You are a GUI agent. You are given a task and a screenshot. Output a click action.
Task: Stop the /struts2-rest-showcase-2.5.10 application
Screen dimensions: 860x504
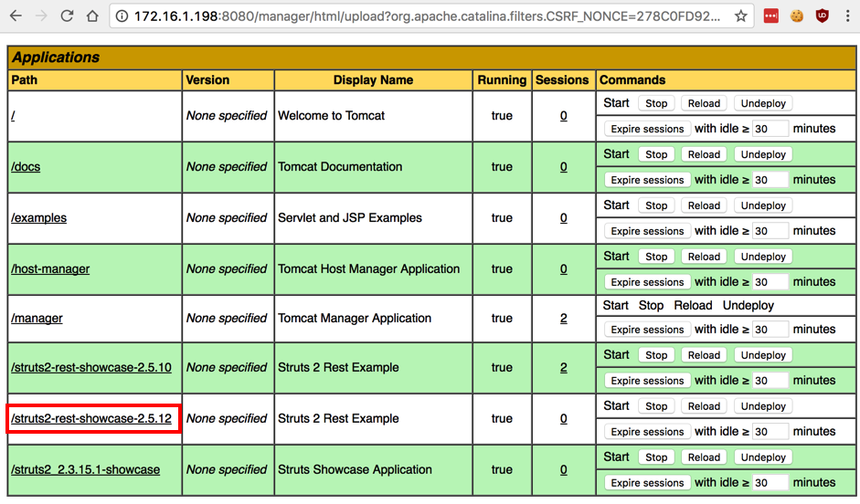coord(656,355)
